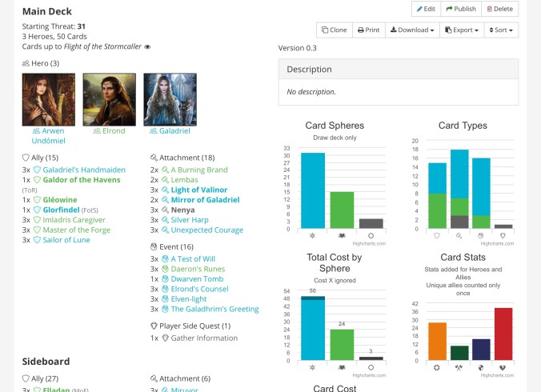Click the Lore icon beside Daeron's Runes
The image size is (541, 392).
click(x=165, y=270)
